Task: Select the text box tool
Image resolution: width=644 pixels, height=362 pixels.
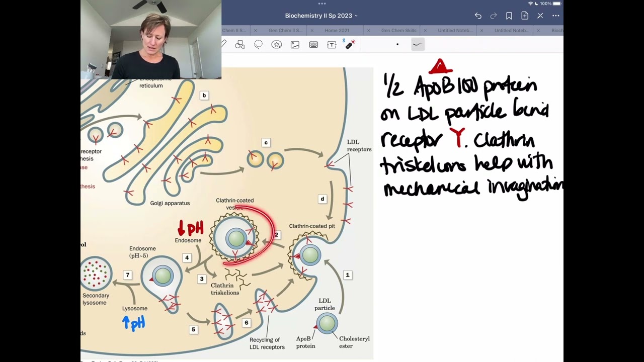Action: [x=332, y=45]
